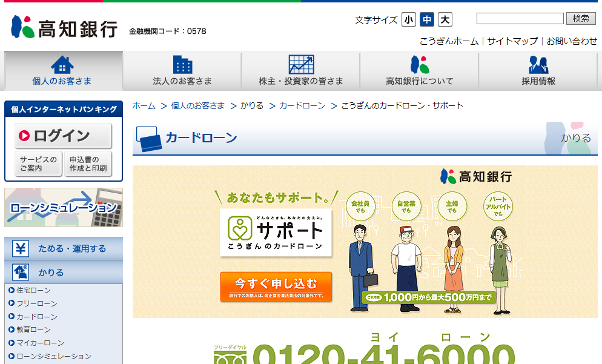Viewport: 602px width, 364px height.
Task: Click the house icon beside かりる in the sidebar
Action: point(21,272)
